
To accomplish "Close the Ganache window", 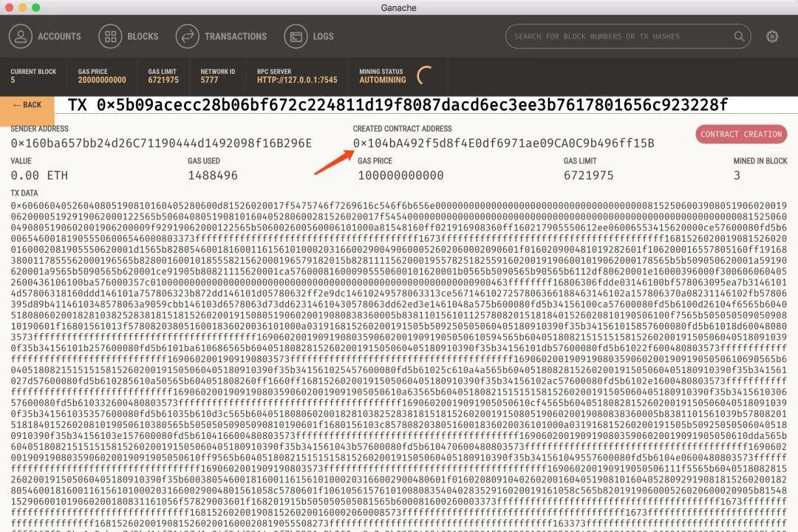I will [x=9, y=7].
